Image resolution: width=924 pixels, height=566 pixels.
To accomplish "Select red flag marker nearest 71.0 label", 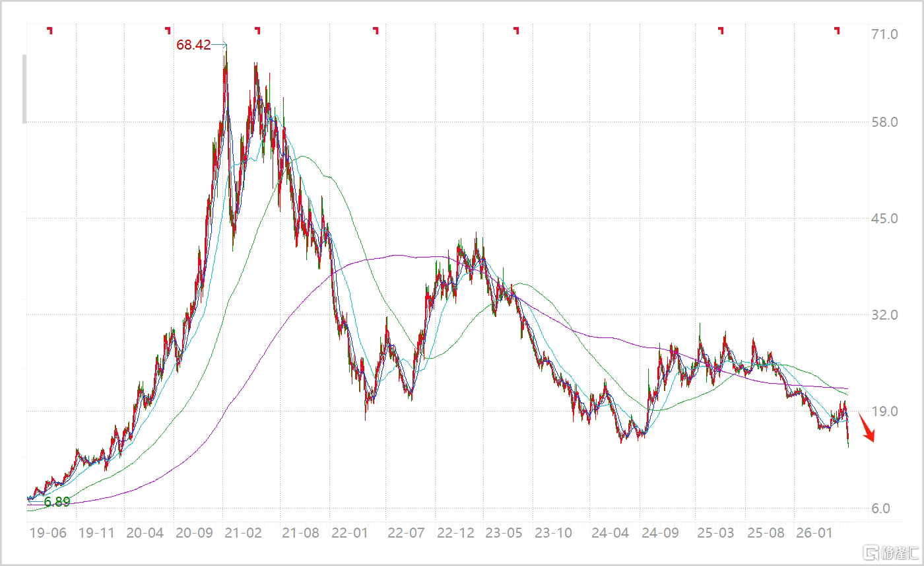I will [838, 30].
